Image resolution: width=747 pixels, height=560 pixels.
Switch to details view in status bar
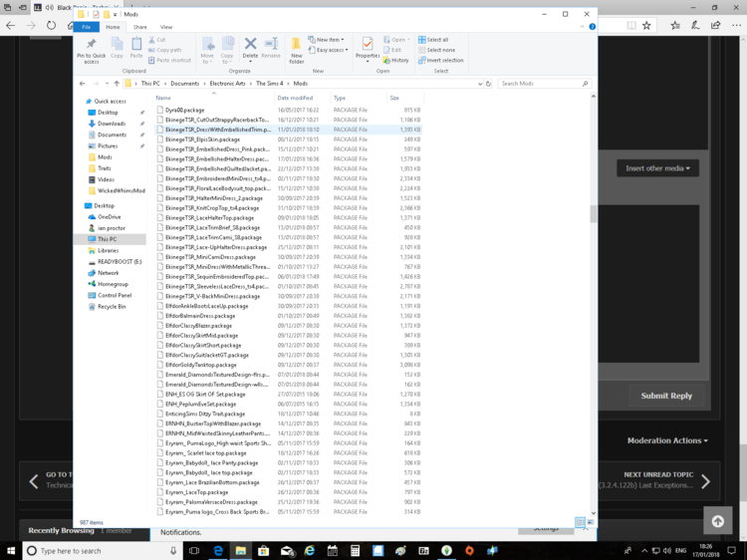(580, 522)
